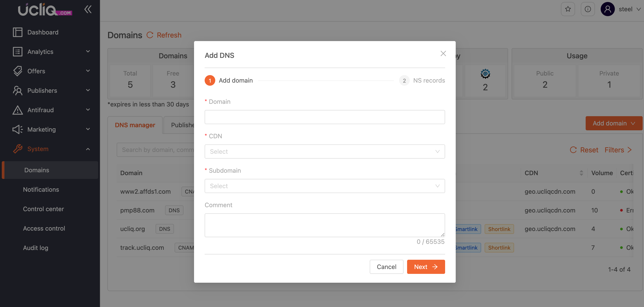Click the Marketing megaphone icon
644x307 pixels.
[17, 129]
